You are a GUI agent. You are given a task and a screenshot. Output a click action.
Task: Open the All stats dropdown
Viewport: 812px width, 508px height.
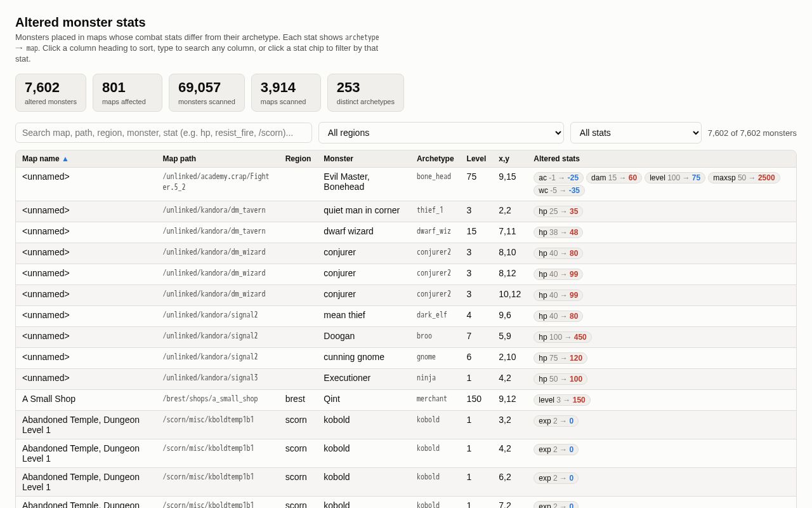636,133
